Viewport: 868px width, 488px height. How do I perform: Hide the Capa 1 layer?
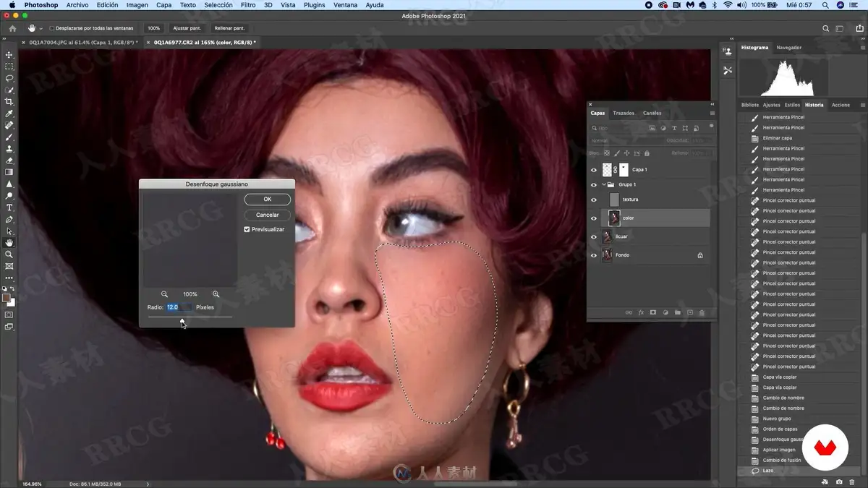594,170
